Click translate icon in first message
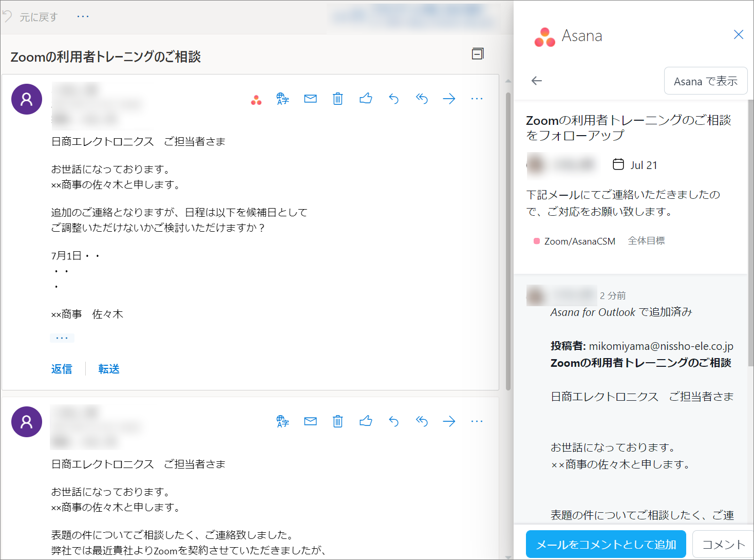This screenshot has height=560, width=754. [282, 99]
